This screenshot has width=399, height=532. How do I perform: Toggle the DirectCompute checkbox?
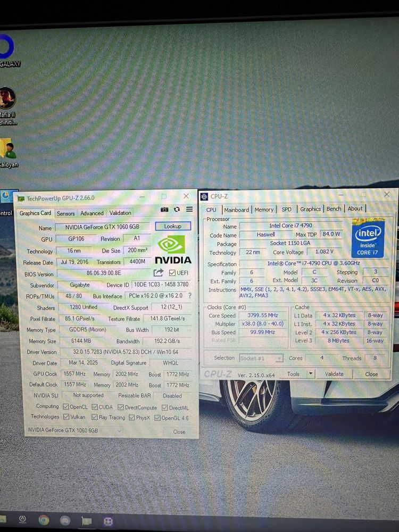120,407
